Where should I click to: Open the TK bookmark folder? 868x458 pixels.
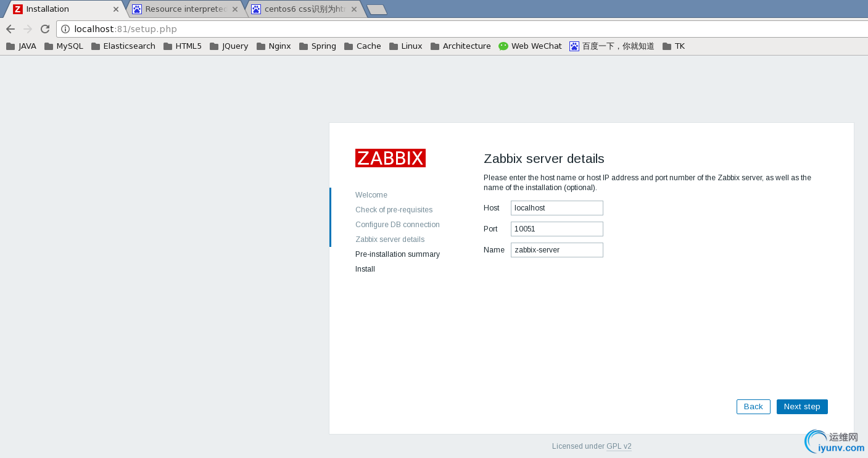pos(674,46)
